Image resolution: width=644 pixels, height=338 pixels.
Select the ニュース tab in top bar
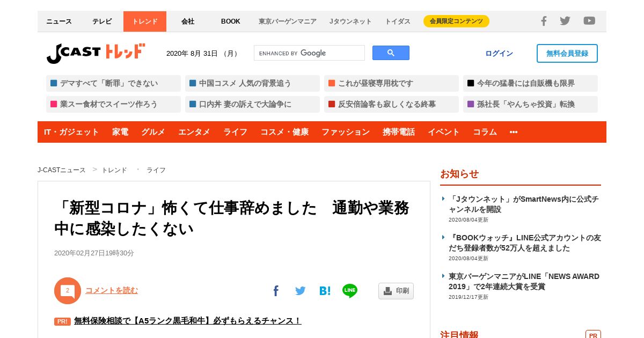pos(59,21)
